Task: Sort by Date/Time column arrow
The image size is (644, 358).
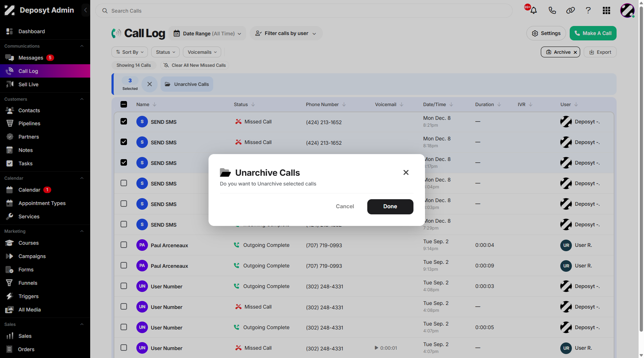Action: pos(451,105)
